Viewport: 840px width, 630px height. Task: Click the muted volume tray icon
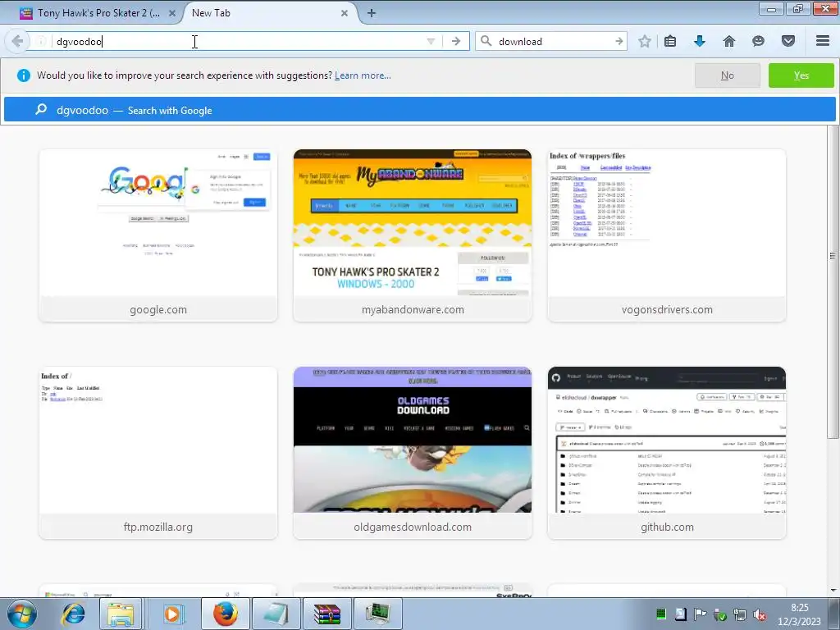[759, 614]
